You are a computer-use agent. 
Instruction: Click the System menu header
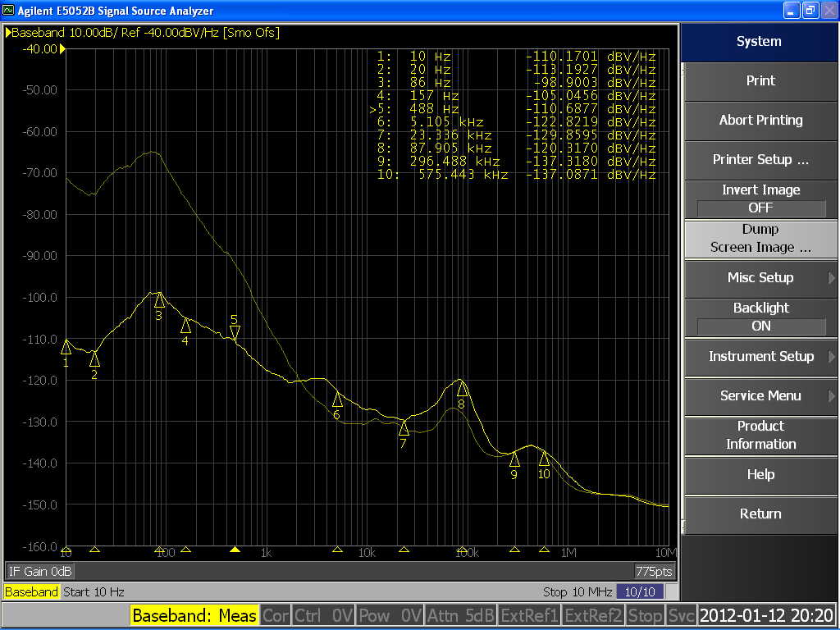point(759,42)
